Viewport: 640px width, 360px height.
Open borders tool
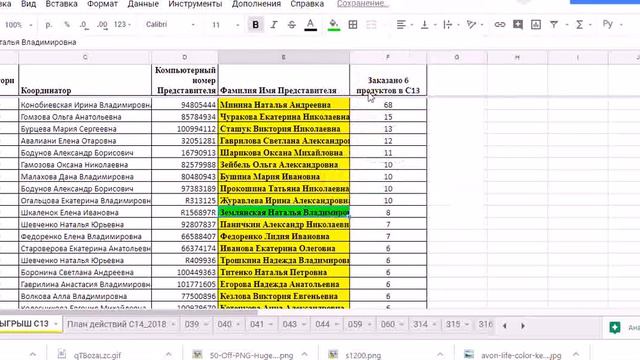click(x=353, y=25)
